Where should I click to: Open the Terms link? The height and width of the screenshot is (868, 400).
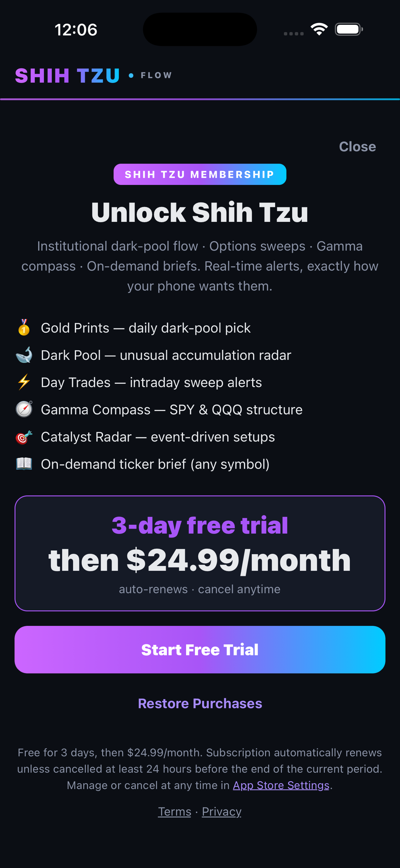pyautogui.click(x=174, y=811)
